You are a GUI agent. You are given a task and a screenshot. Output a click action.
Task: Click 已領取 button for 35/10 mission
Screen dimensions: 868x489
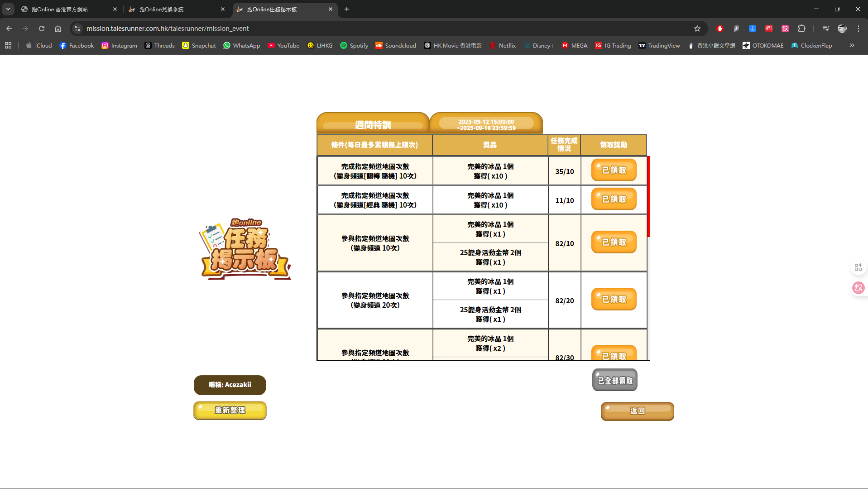(614, 170)
